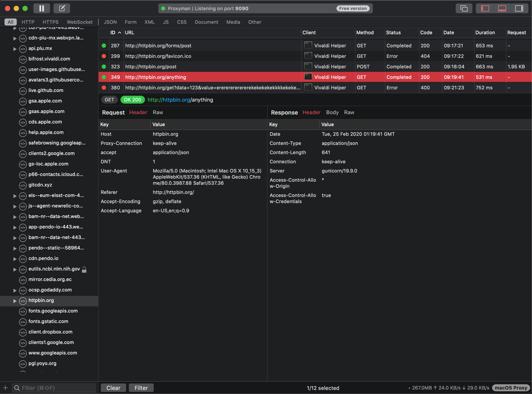Filter by the Document tab

pyautogui.click(x=207, y=22)
